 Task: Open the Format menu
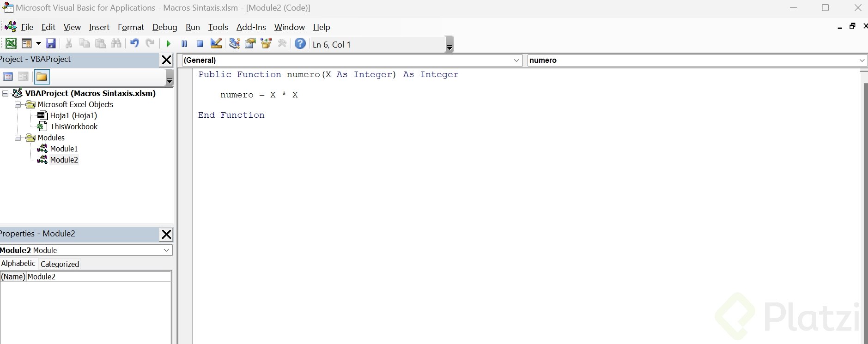(x=131, y=27)
